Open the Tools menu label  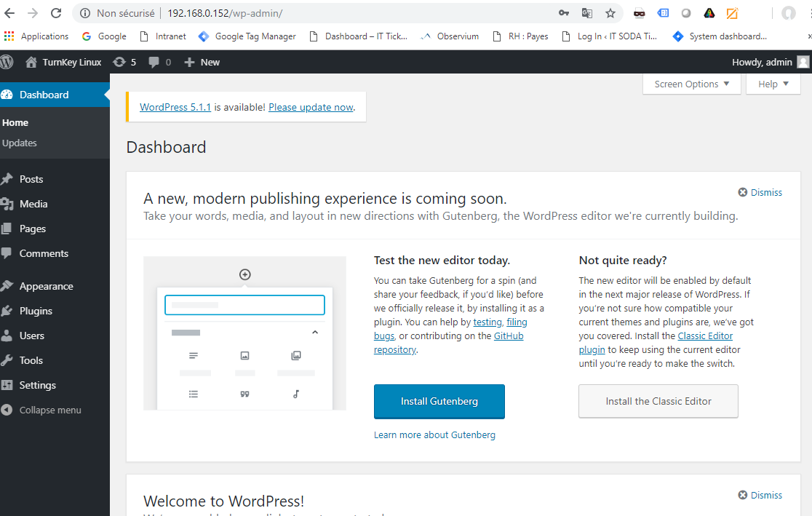31,360
